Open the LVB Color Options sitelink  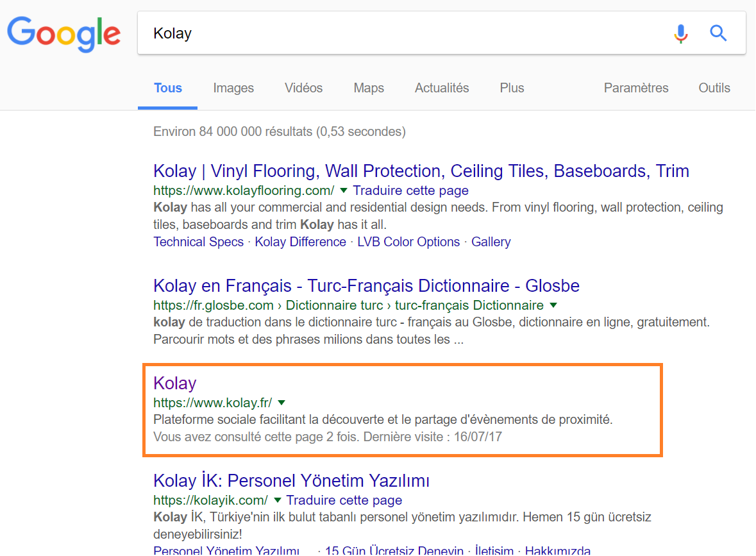[x=408, y=242]
